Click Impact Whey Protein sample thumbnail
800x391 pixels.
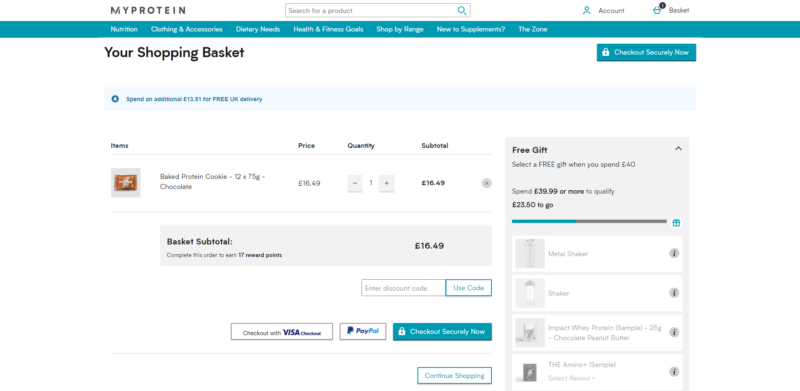point(530,333)
